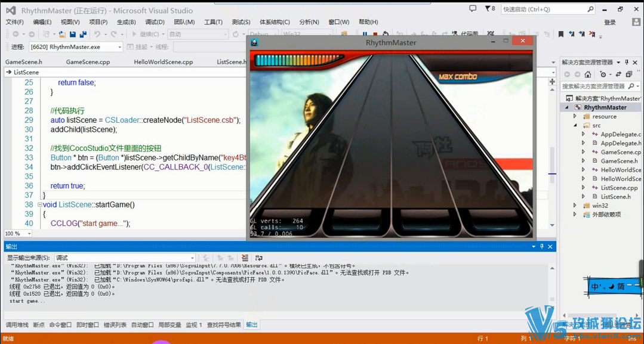The height and width of the screenshot is (344, 644).
Task: Collapse the RhythmMaster project node
Action: point(568,107)
